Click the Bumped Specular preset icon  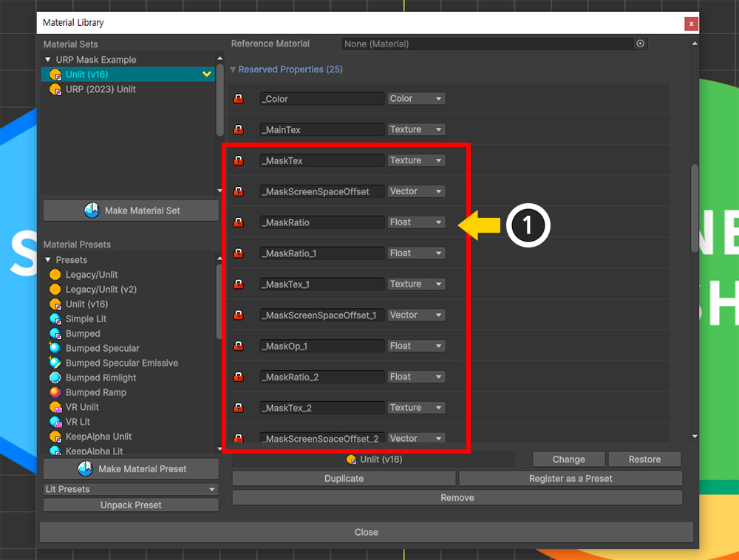point(55,348)
